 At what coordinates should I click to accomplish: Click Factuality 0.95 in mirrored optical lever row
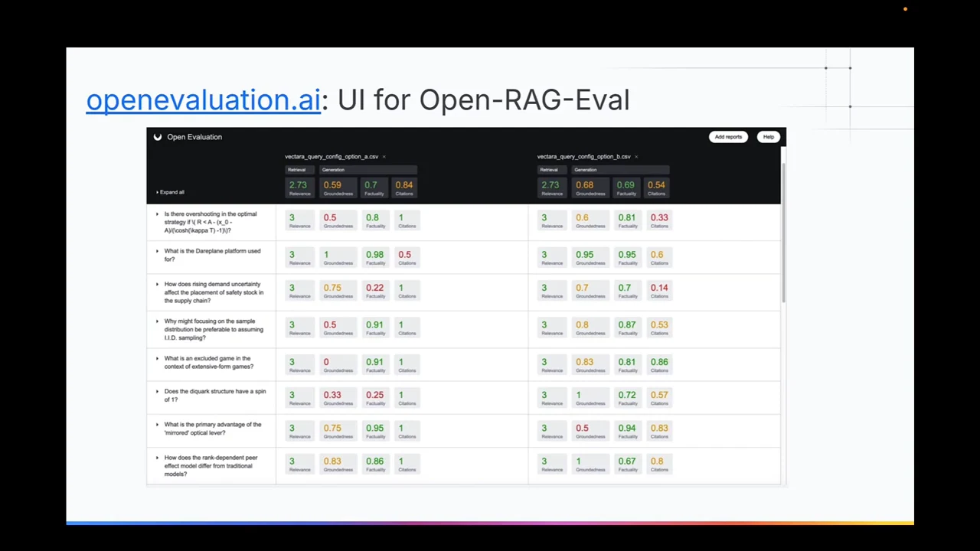pos(374,431)
